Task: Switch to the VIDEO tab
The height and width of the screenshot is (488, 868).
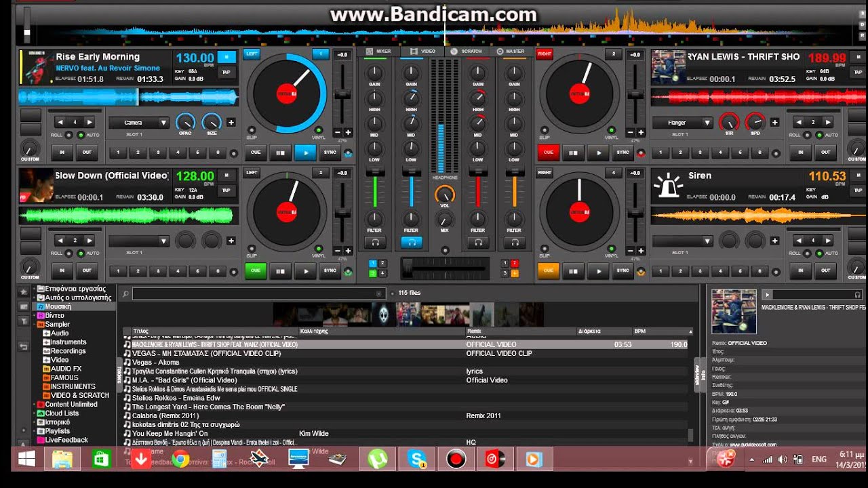Action: 423,51
